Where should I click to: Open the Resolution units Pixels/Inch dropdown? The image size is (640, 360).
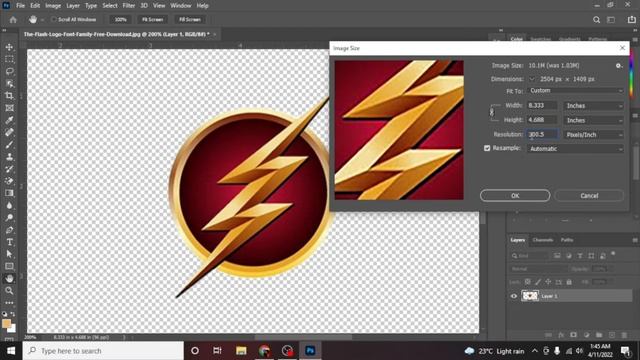[x=594, y=135]
